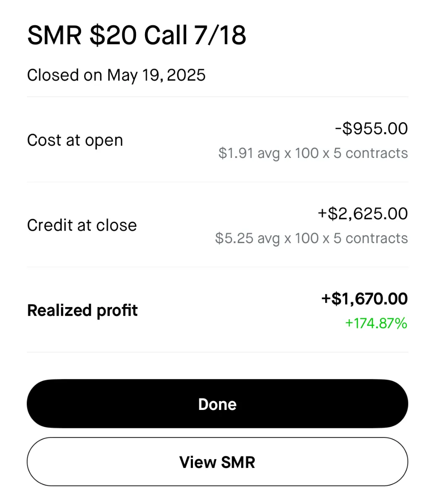
Task: Click the divider under the Cost at open row
Action: click(217, 182)
